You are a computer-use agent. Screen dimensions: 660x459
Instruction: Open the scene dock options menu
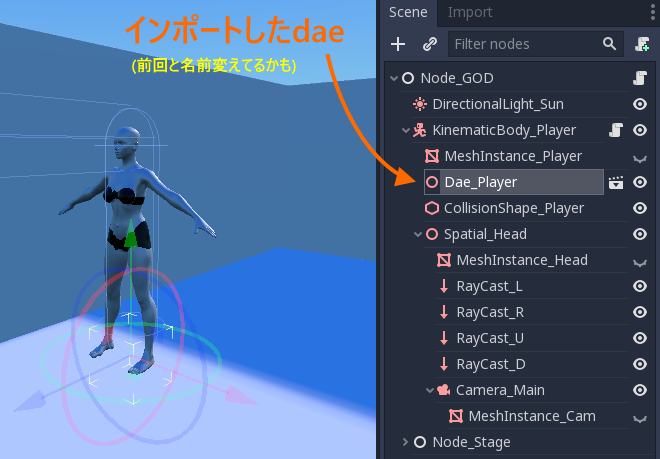coord(653,12)
